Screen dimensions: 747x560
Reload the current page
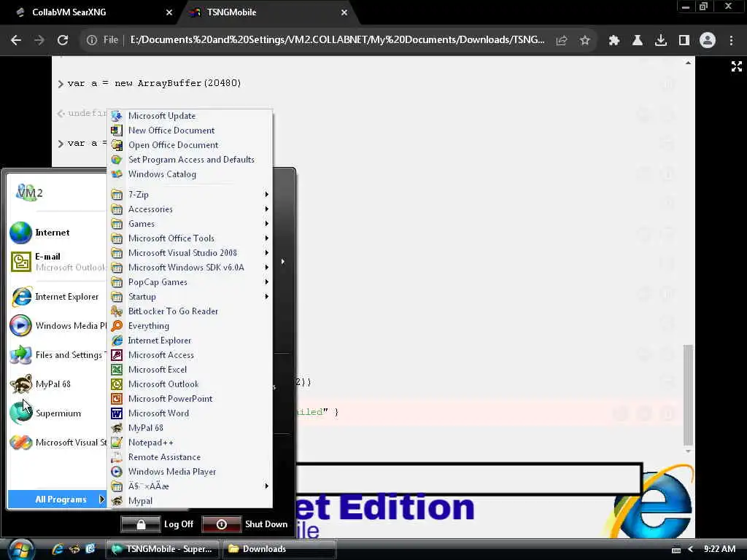click(x=63, y=41)
